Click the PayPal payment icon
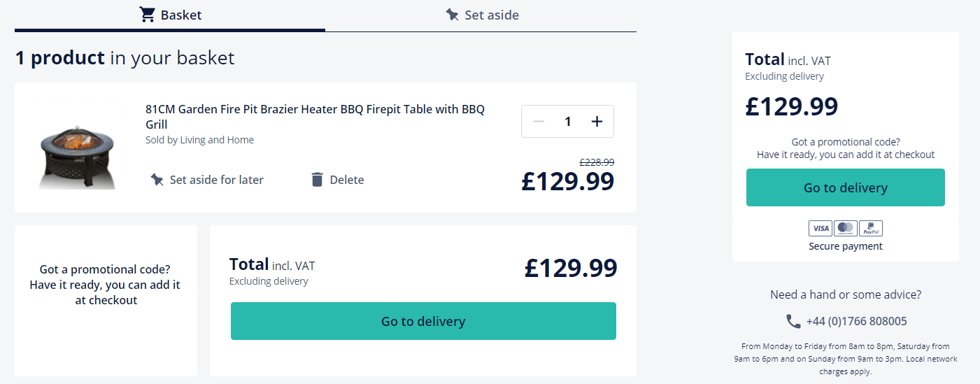The height and width of the screenshot is (384, 980). tap(871, 228)
